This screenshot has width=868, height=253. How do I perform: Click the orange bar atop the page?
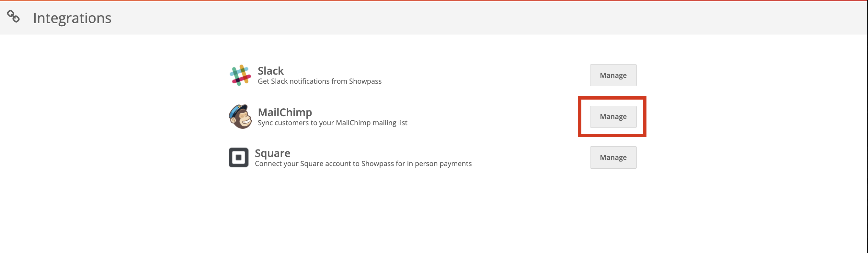(x=434, y=1)
